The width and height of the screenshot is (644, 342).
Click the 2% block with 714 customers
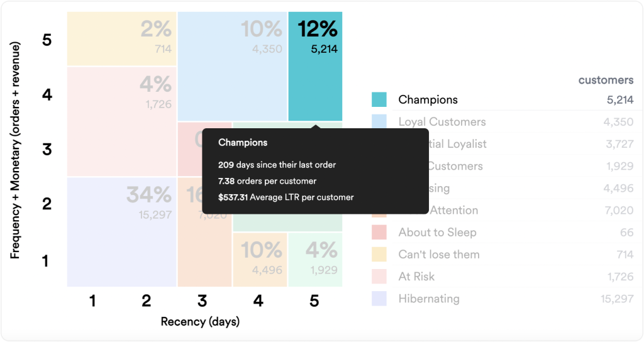tap(122, 38)
